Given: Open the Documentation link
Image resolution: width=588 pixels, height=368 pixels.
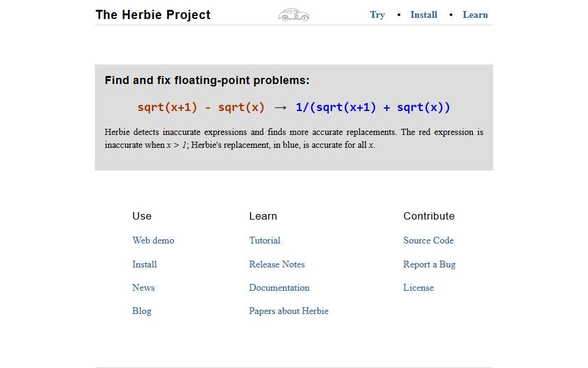Looking at the screenshot, I should pyautogui.click(x=279, y=288).
